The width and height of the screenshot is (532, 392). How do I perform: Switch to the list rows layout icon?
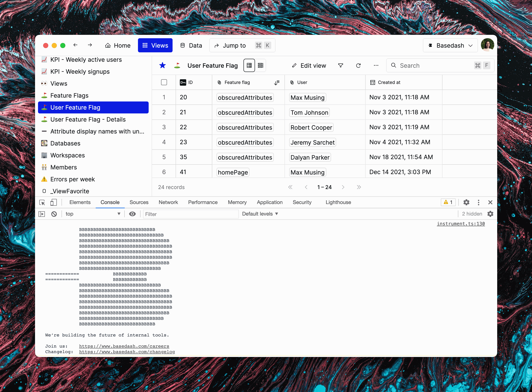point(260,65)
